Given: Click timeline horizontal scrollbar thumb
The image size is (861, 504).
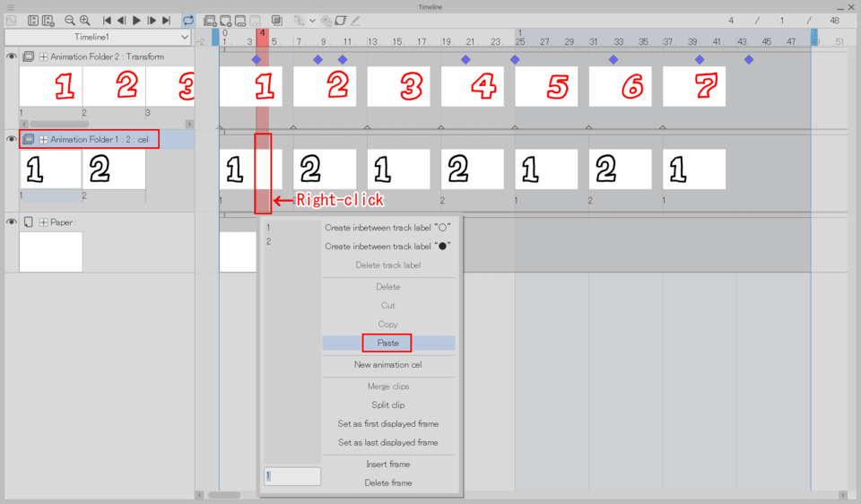Looking at the screenshot, I should (224, 495).
